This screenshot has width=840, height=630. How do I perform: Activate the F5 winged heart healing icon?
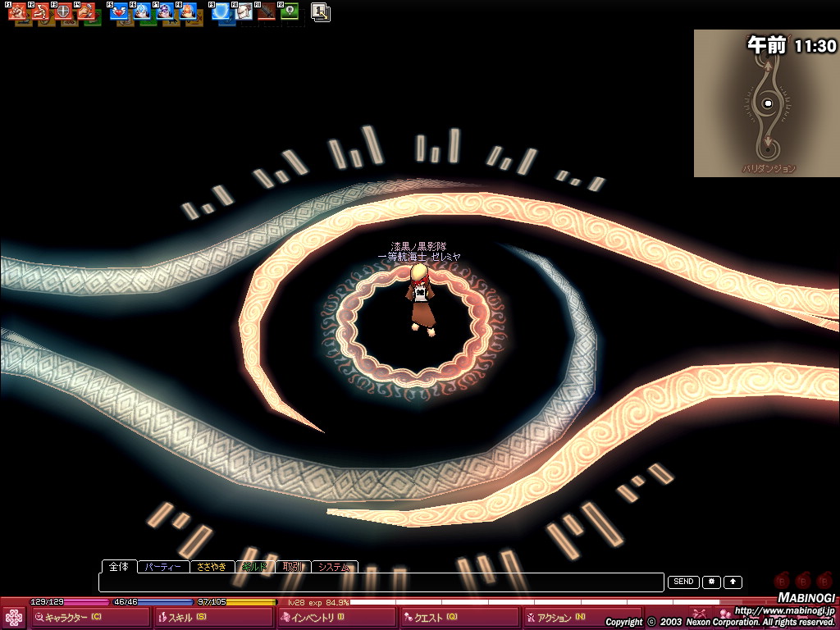point(119,11)
